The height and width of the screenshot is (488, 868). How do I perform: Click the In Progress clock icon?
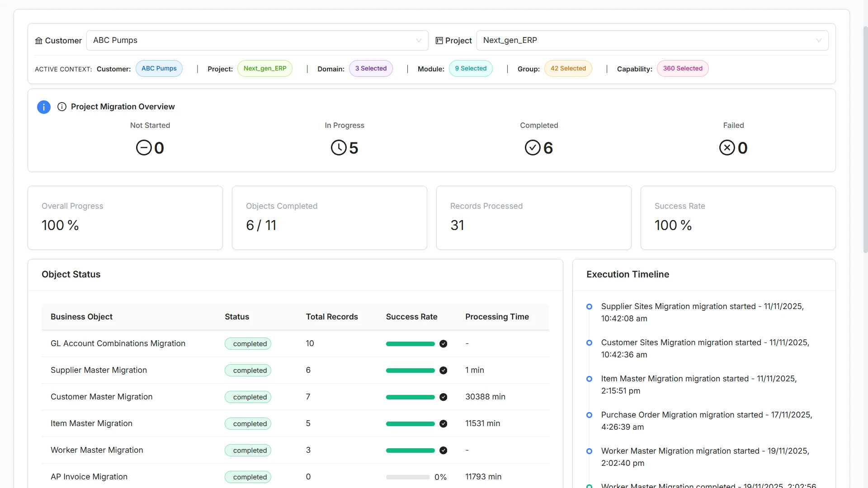(339, 148)
